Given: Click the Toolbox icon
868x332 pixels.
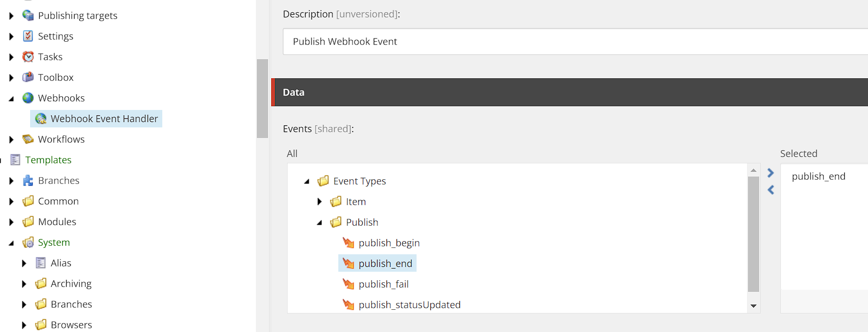Looking at the screenshot, I should tap(28, 77).
